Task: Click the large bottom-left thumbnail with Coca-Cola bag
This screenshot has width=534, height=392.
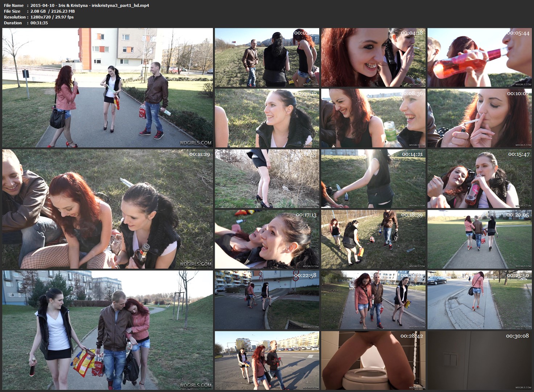Action: point(107,330)
